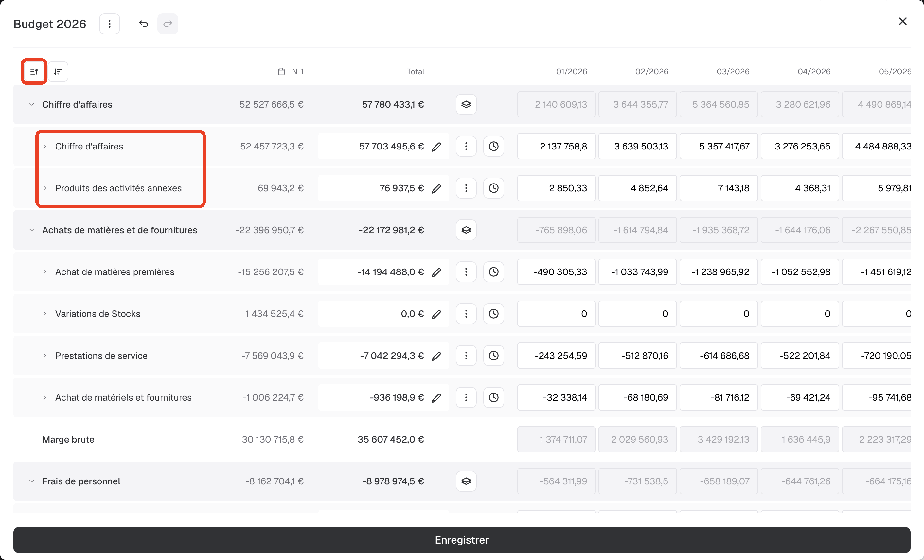Collapse the Chiffre d'affaires group
This screenshot has height=560, width=924.
(32, 105)
